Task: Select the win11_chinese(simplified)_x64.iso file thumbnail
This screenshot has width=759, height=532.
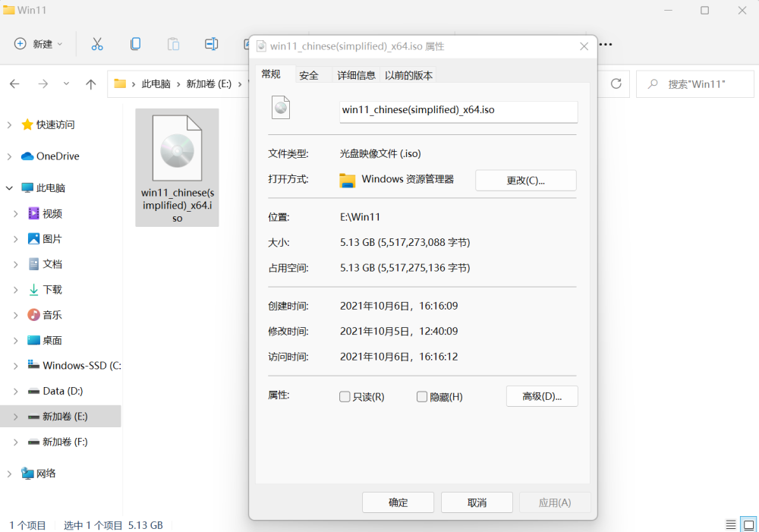Action: [x=177, y=168]
